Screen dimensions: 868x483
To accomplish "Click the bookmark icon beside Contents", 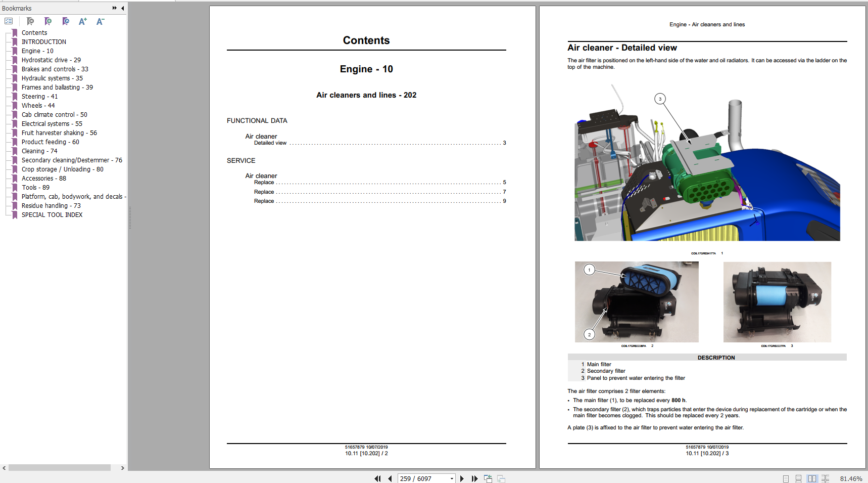I will coord(15,33).
